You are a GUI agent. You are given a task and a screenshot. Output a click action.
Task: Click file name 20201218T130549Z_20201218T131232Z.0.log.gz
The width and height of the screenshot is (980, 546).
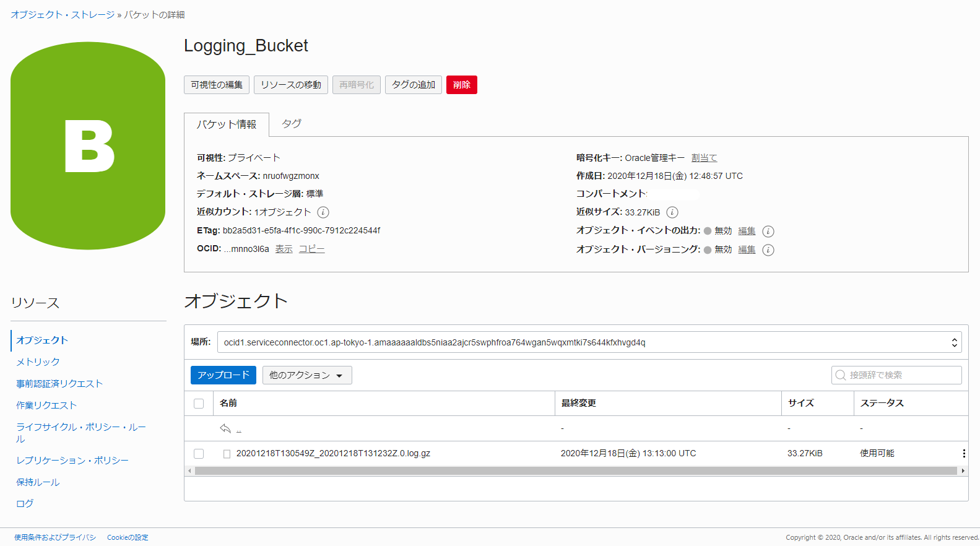(333, 454)
